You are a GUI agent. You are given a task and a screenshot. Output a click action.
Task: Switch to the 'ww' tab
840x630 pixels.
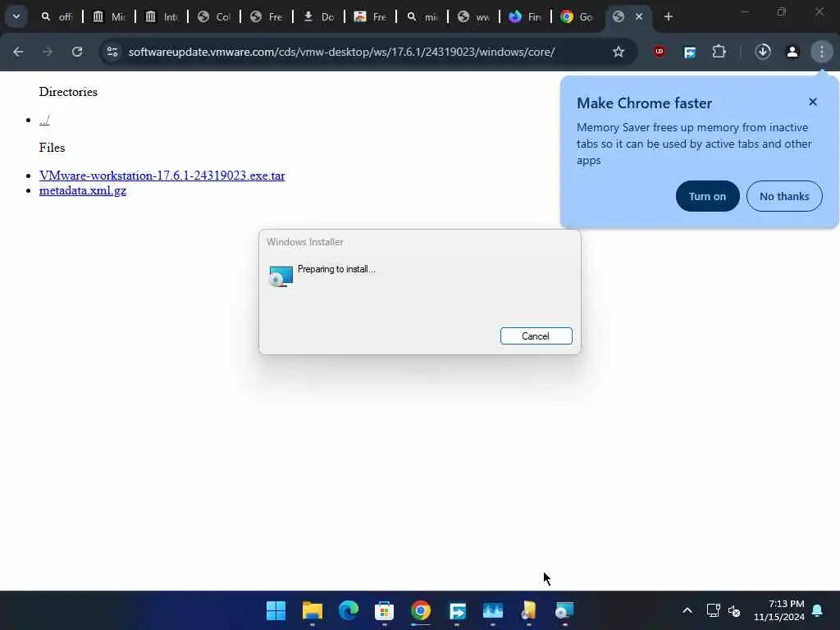(x=473, y=16)
